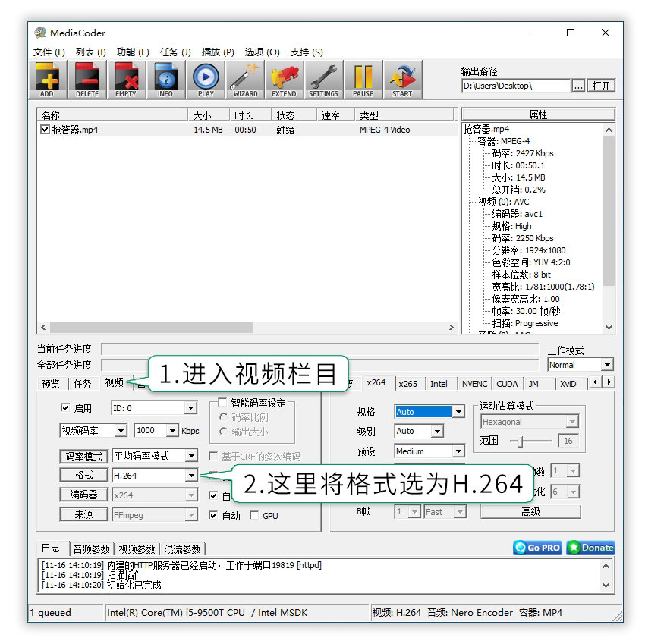Click the 格式 button
The height and width of the screenshot is (644, 645).
coord(83,475)
